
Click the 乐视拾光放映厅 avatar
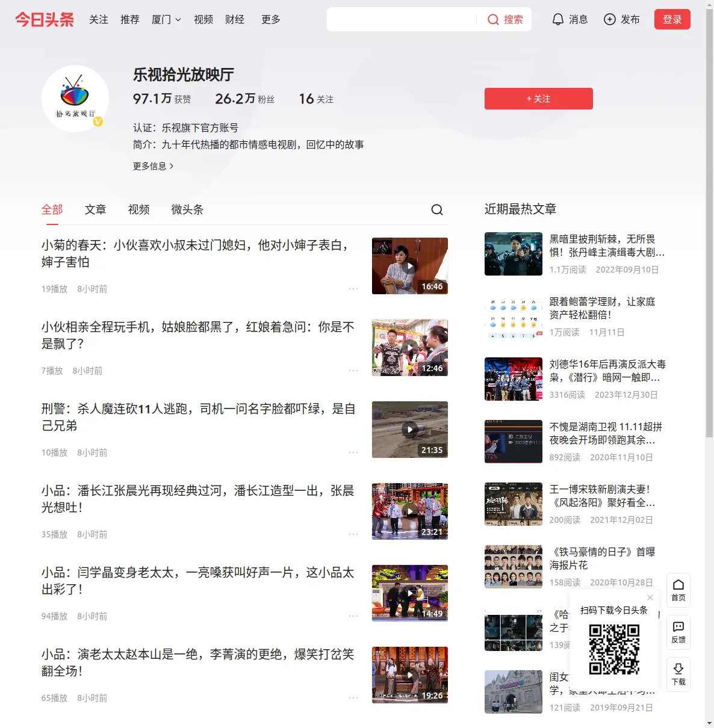(75, 99)
